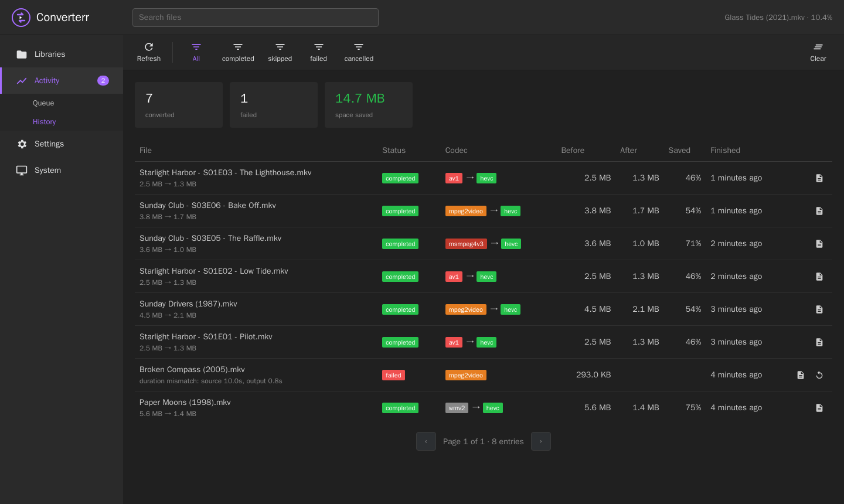View log for Low Tide.mkv entry

point(819,277)
